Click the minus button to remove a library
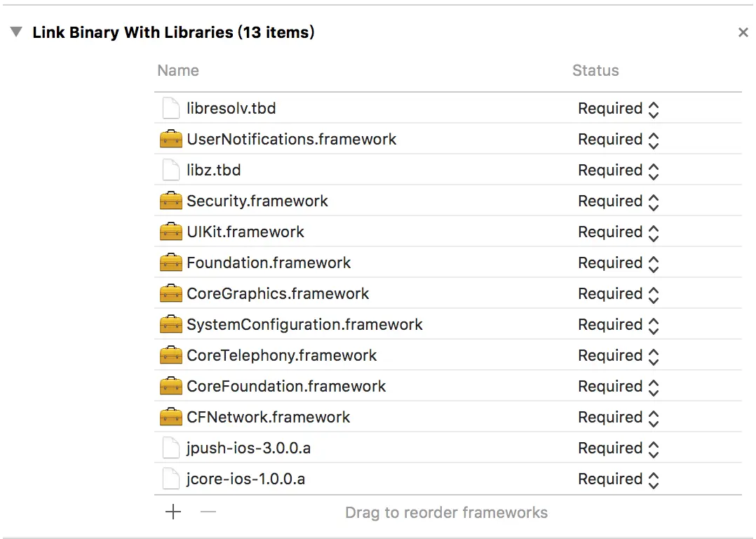Image resolution: width=756 pixels, height=539 pixels. coord(208,512)
